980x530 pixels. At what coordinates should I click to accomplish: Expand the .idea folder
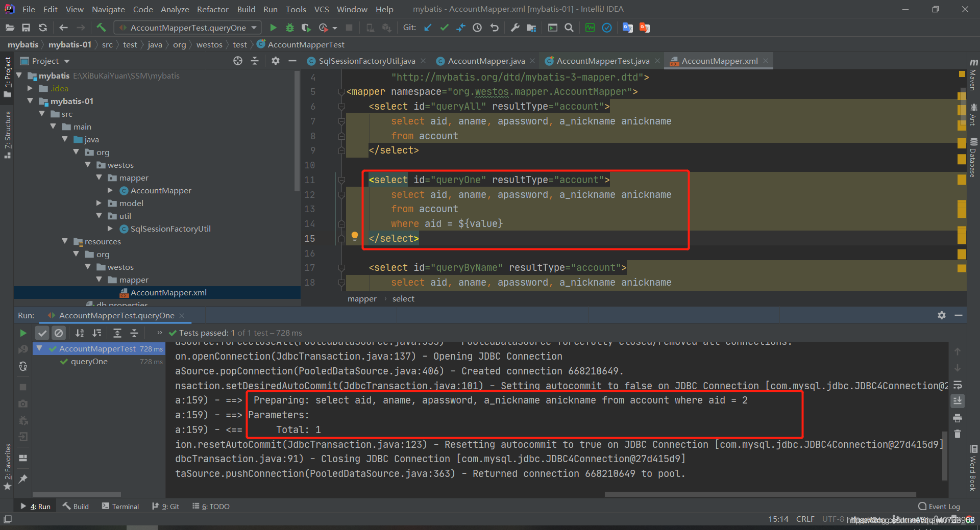(31, 88)
